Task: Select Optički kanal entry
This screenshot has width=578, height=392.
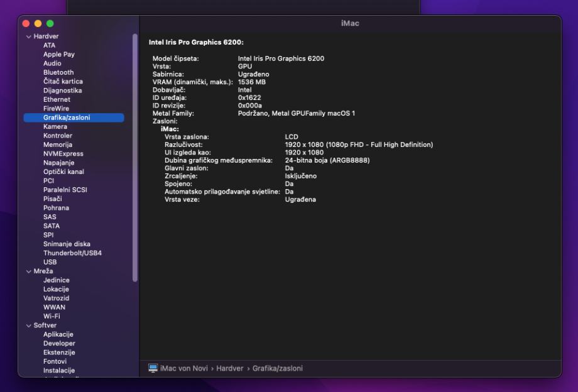Action: tap(63, 171)
